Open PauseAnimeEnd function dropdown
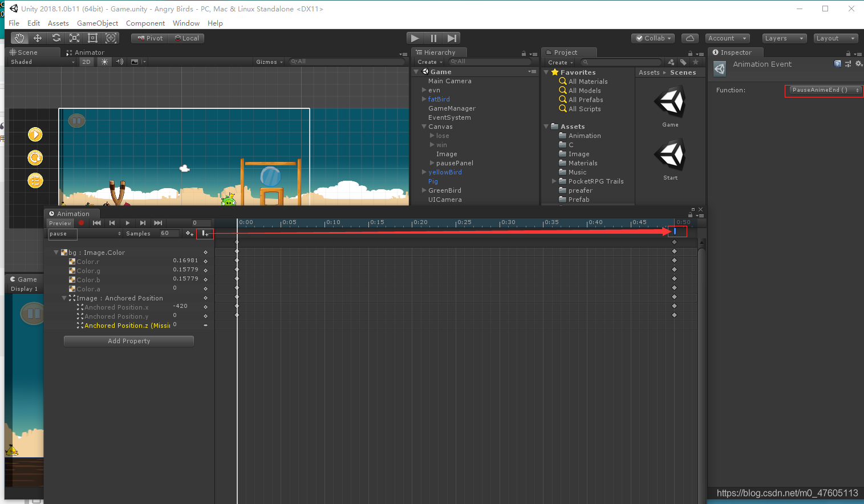 pos(825,90)
